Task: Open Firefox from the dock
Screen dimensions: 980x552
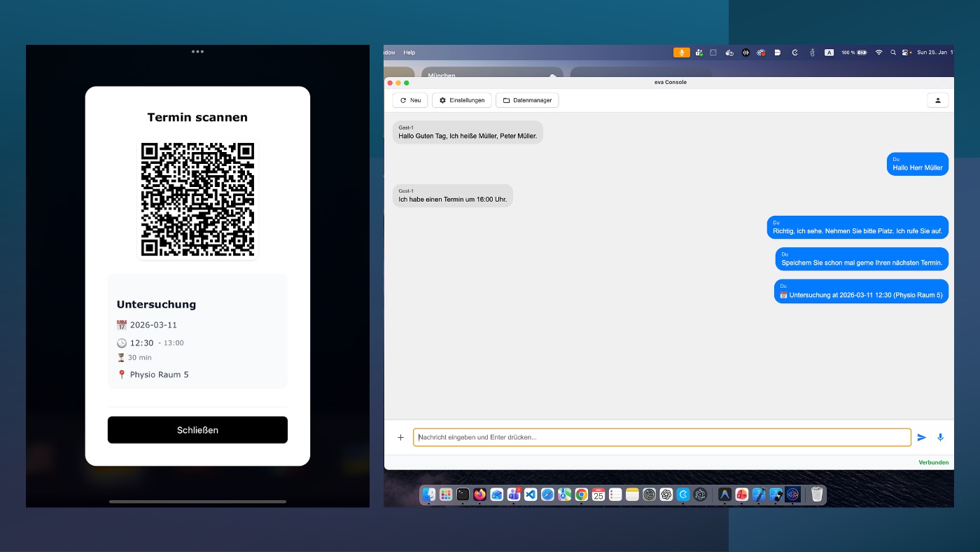Action: [x=479, y=495]
